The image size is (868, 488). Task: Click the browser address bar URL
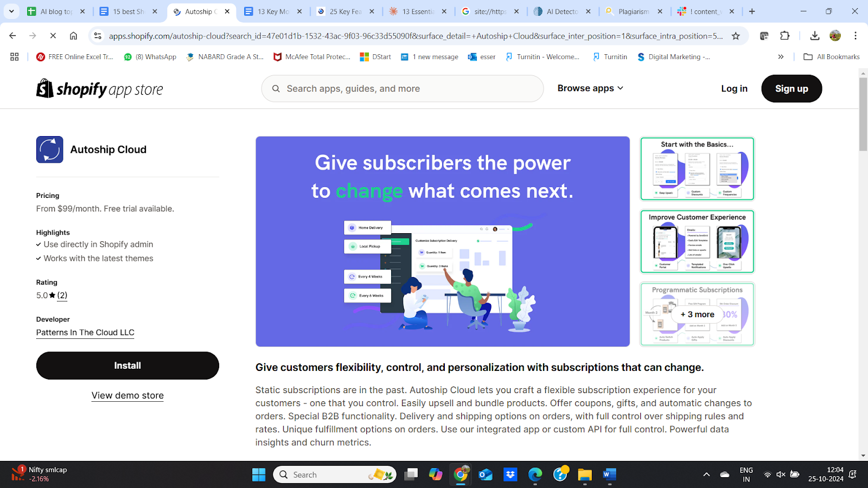pyautogui.click(x=416, y=36)
